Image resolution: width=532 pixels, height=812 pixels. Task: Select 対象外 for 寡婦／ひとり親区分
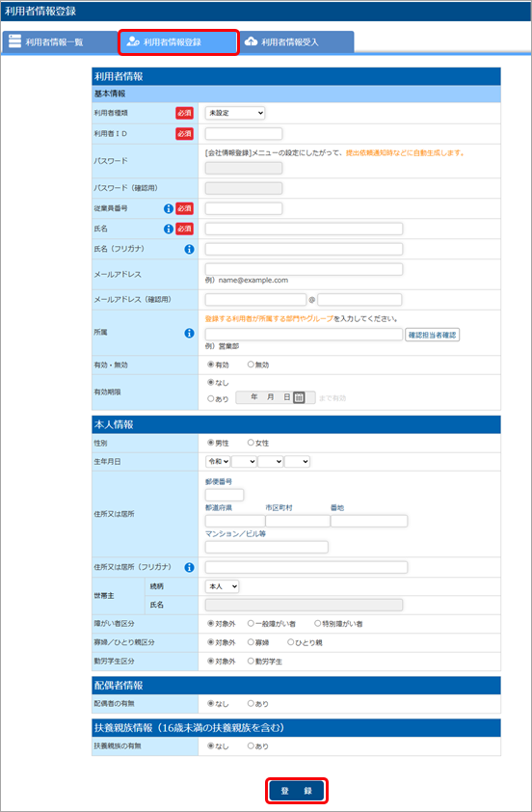tap(211, 642)
